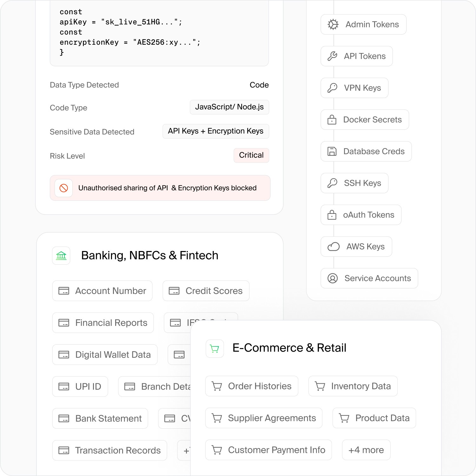Screen dimensions: 476x476
Task: Select the VPN Keys label
Action: [x=363, y=88]
